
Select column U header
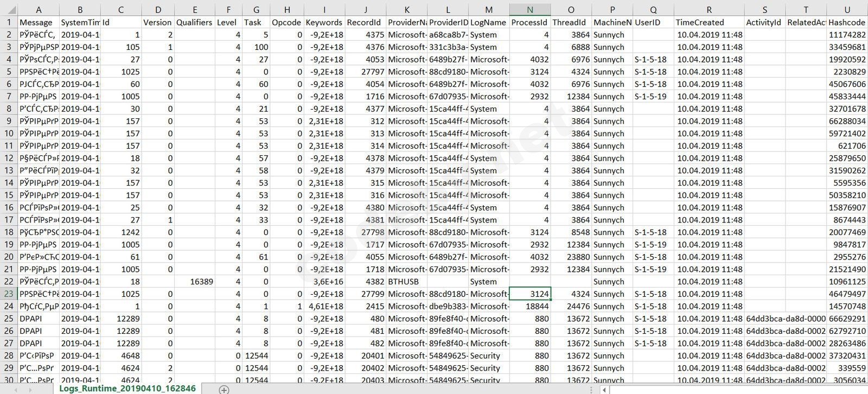pyautogui.click(x=847, y=10)
